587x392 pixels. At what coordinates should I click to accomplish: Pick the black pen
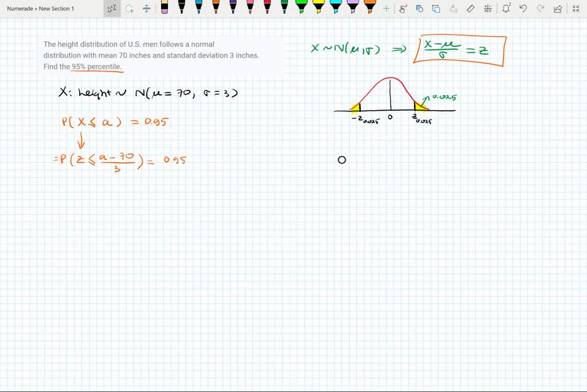(x=182, y=7)
